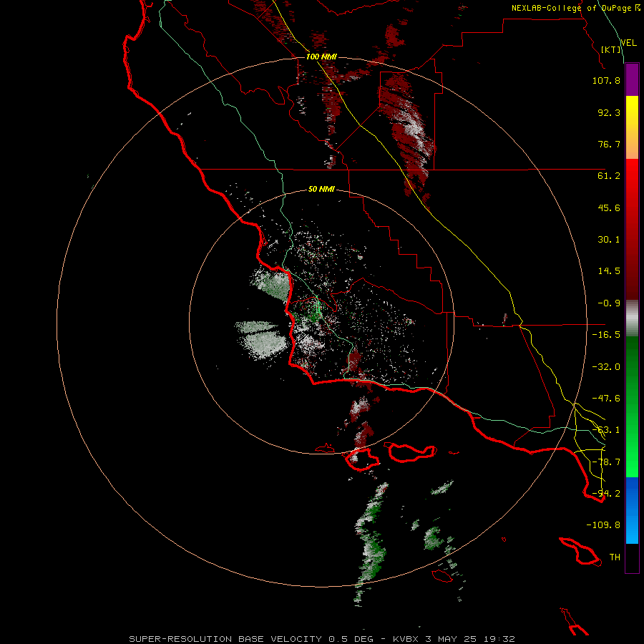Click the 107.8 velocity scale value
This screenshot has width=644, height=644.
(606, 80)
